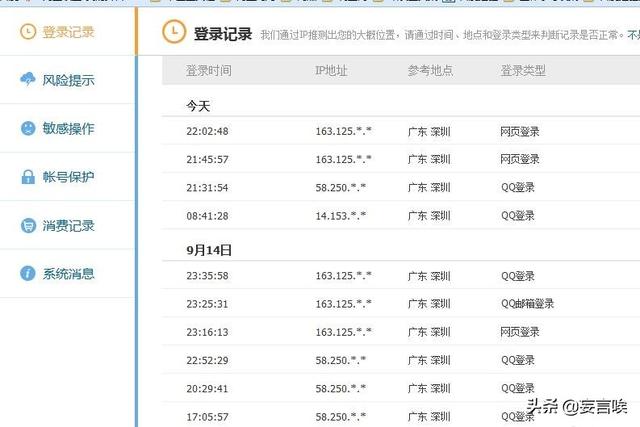Click QQ登录 in the 22:52:29 row
Screen dimensions: 640x427
pos(518,360)
